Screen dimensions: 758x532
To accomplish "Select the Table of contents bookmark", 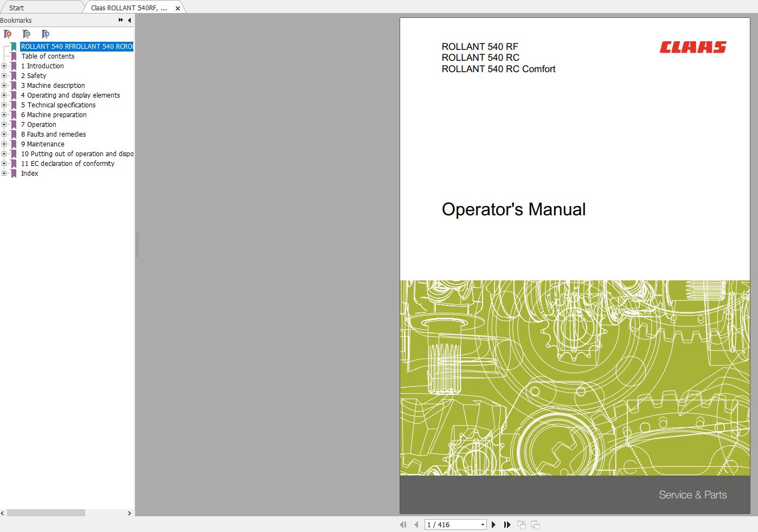I will pyautogui.click(x=48, y=56).
